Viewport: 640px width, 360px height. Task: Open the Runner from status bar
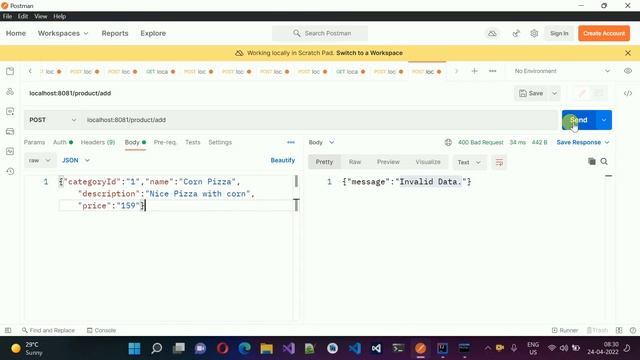coord(565,330)
